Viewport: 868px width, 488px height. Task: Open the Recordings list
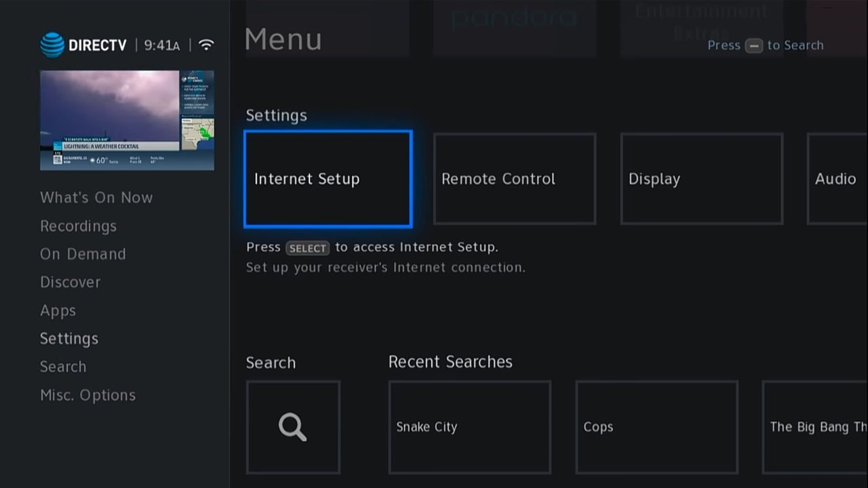click(x=78, y=226)
